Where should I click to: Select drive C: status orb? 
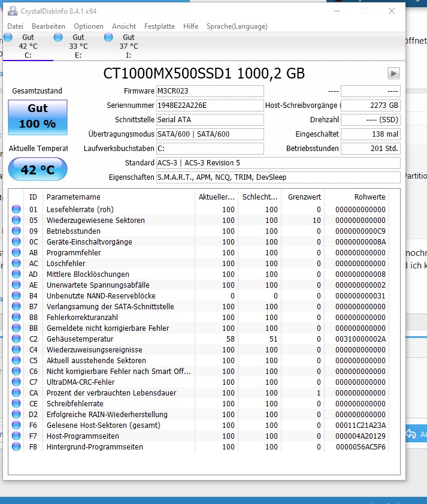pos(8,38)
